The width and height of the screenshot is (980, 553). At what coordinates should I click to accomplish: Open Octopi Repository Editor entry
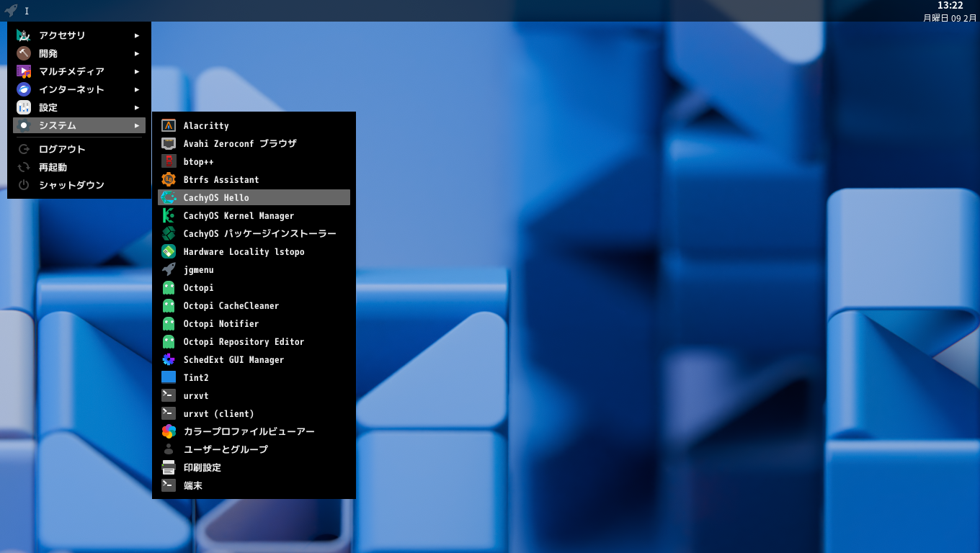(x=254, y=341)
